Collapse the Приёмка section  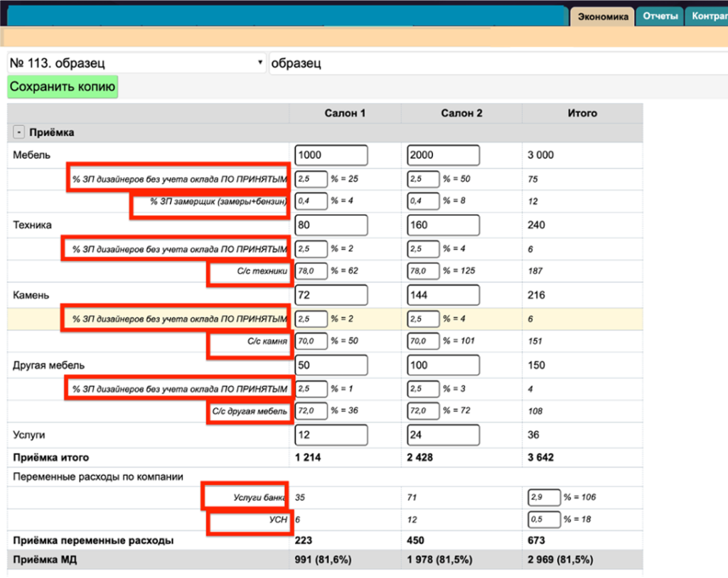(19, 132)
